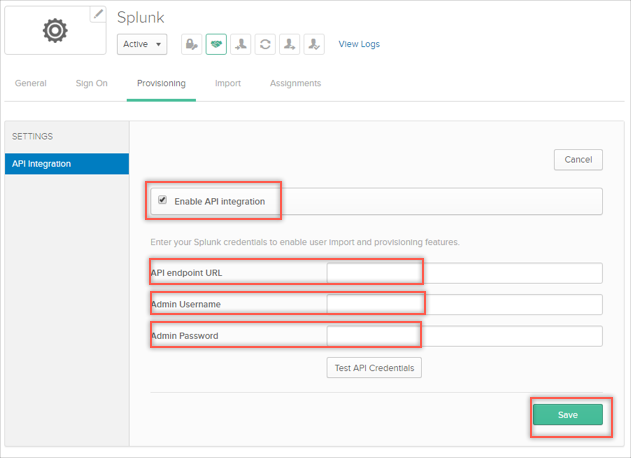Click Test API Credentials button

click(374, 368)
